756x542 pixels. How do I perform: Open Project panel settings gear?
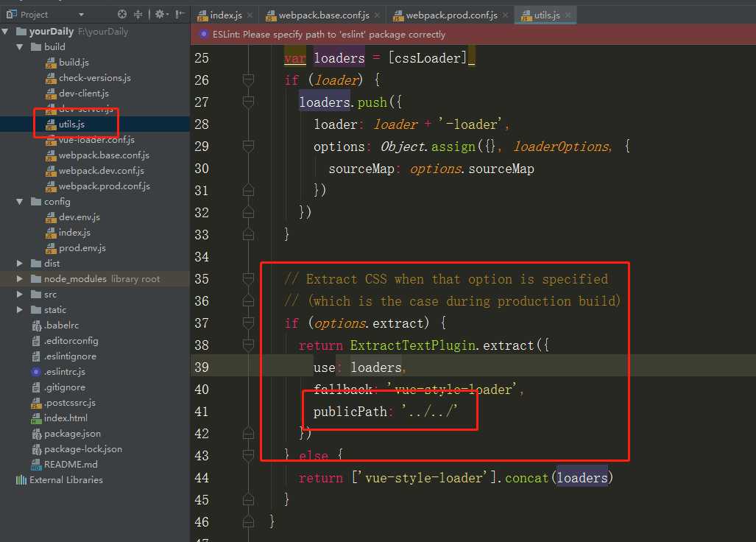tap(160, 15)
